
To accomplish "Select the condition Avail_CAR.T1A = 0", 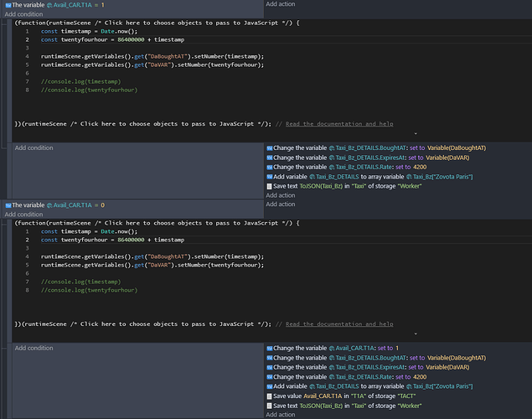I will [x=55, y=205].
